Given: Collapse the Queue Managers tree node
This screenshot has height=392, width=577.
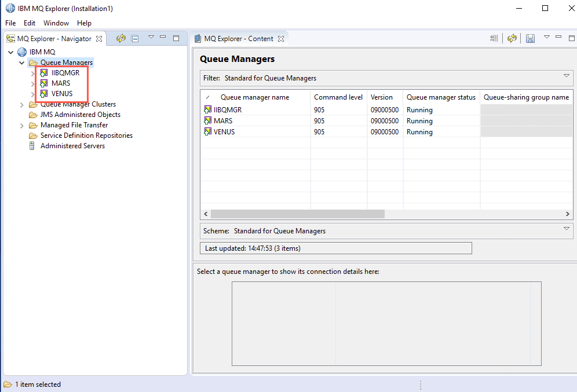Looking at the screenshot, I should point(21,63).
